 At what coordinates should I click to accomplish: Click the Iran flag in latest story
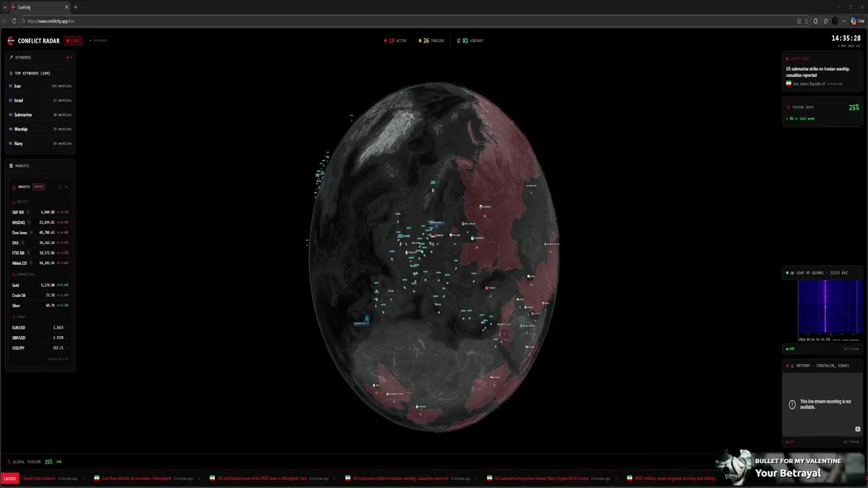point(789,83)
